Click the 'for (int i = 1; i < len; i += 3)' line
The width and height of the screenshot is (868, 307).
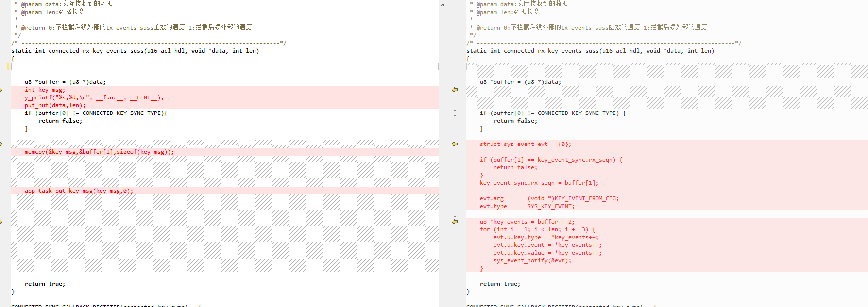(x=537, y=229)
